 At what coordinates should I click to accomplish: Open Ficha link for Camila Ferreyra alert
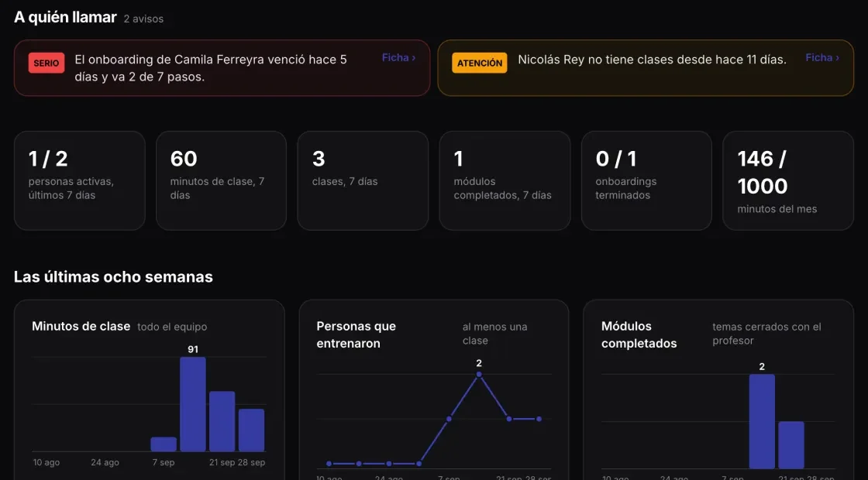pos(398,57)
